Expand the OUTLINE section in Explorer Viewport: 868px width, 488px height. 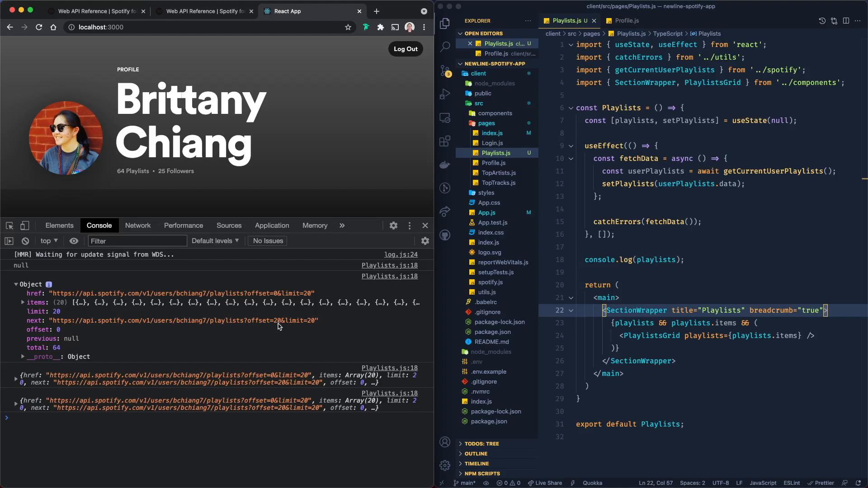tap(476, 454)
